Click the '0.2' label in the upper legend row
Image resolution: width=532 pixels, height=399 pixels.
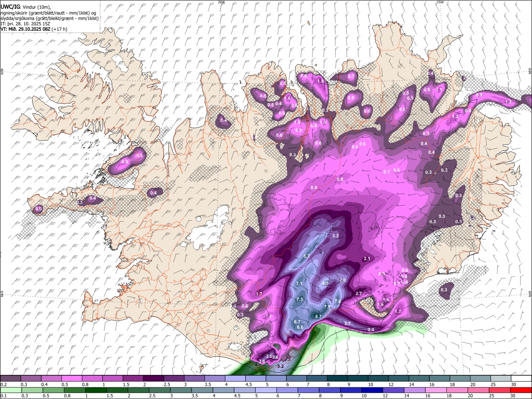pos(3,384)
